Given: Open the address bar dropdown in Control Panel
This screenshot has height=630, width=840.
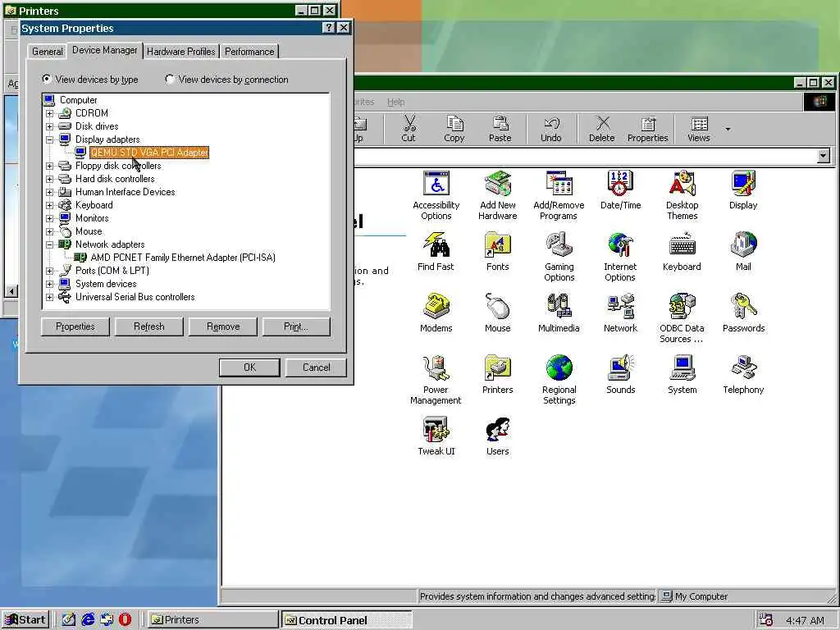Looking at the screenshot, I should (x=824, y=156).
